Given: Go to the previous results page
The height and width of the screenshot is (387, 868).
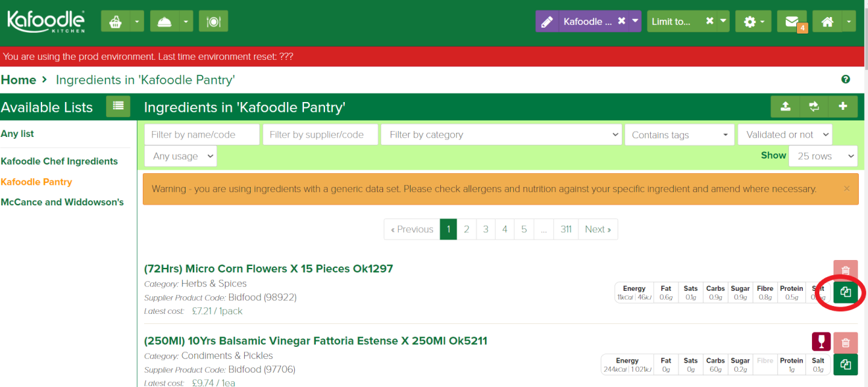Looking at the screenshot, I should click(x=412, y=229).
